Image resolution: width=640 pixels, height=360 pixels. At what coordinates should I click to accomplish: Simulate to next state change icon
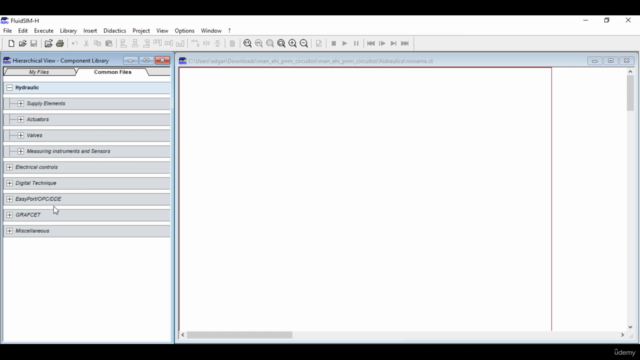pyautogui.click(x=393, y=43)
